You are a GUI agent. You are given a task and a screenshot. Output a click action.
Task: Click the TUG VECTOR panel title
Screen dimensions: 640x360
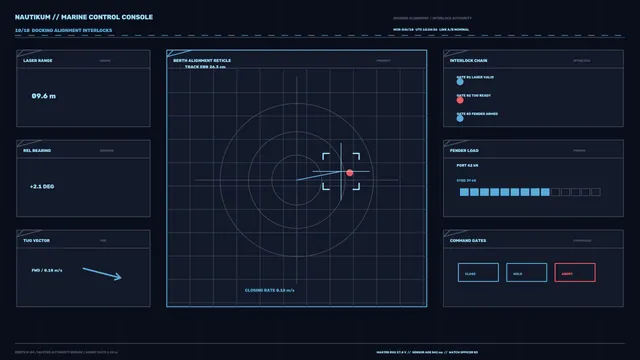(x=36, y=241)
